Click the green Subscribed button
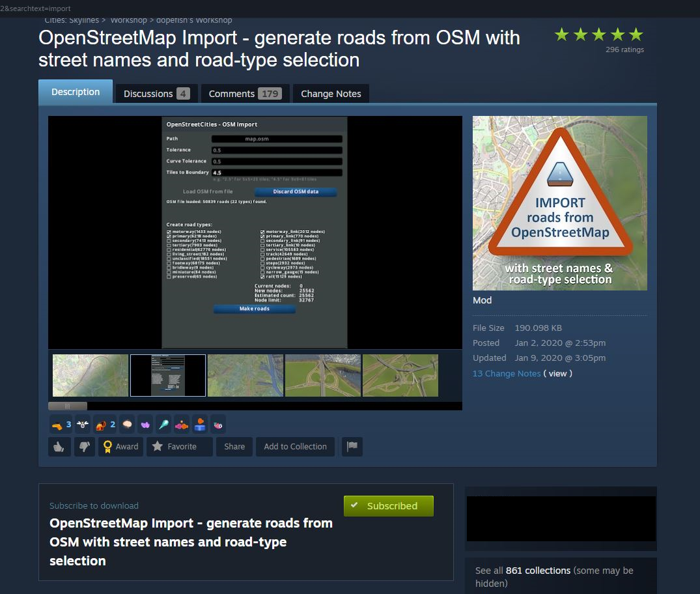The height and width of the screenshot is (594, 700). point(388,506)
